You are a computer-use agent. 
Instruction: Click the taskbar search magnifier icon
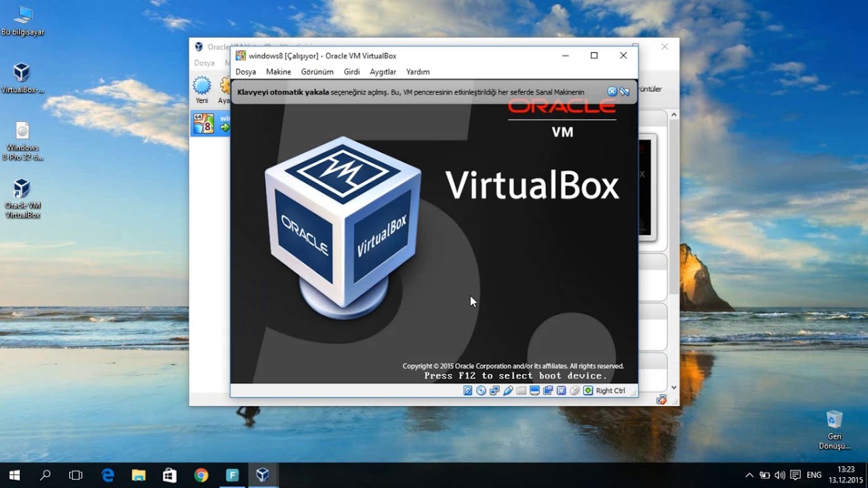point(45,475)
